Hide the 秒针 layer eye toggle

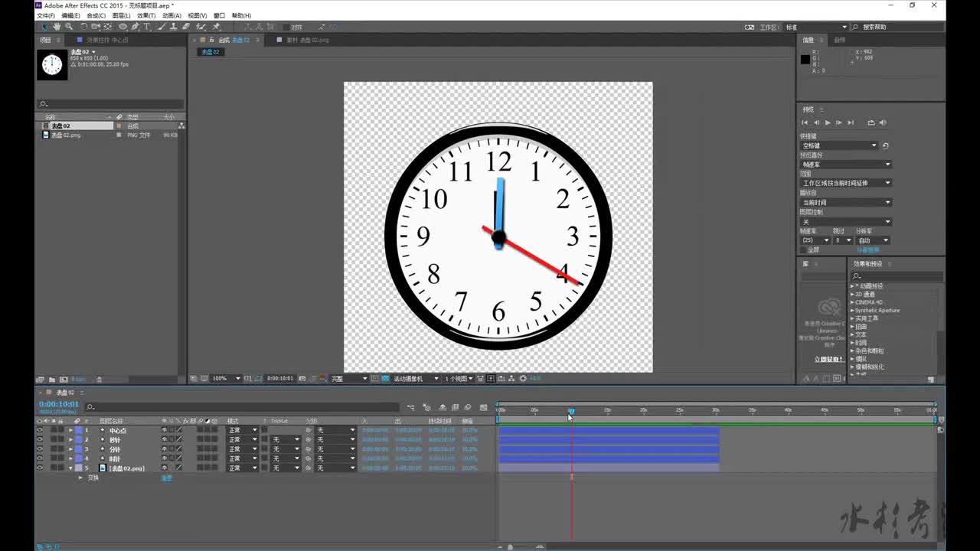pos(40,439)
